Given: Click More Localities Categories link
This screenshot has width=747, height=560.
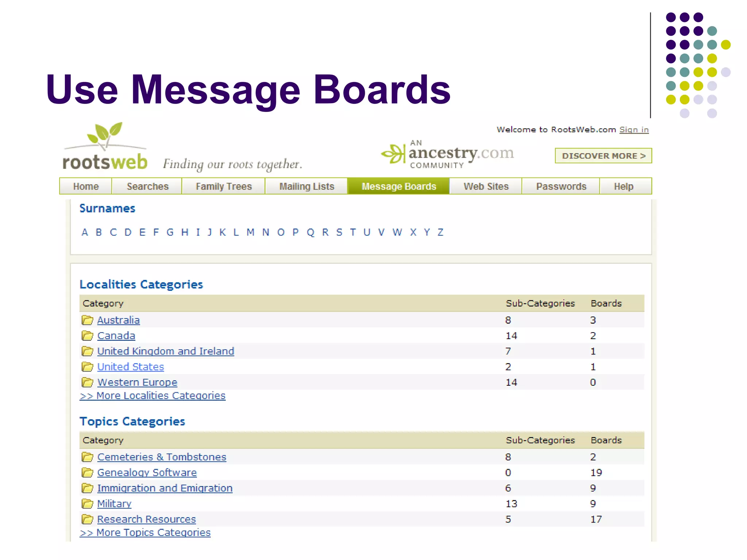Looking at the screenshot, I should [152, 396].
